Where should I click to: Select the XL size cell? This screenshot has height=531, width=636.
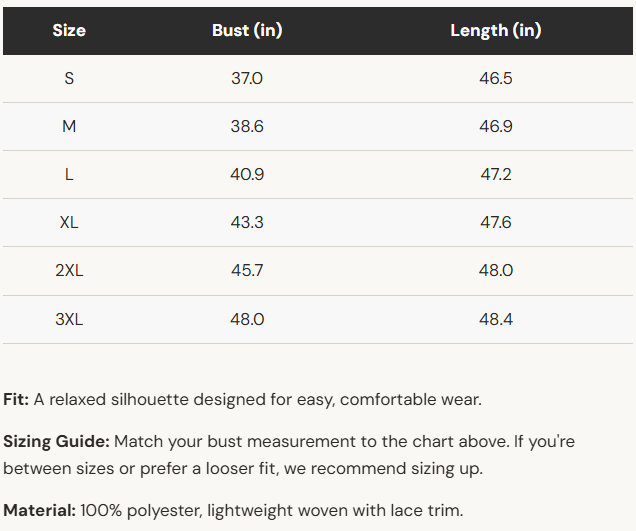point(69,222)
